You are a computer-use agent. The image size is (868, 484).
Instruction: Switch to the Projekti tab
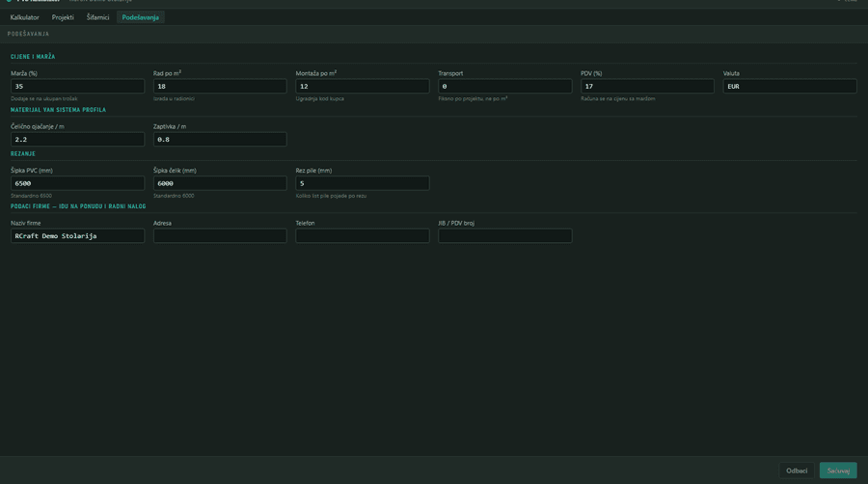click(63, 17)
